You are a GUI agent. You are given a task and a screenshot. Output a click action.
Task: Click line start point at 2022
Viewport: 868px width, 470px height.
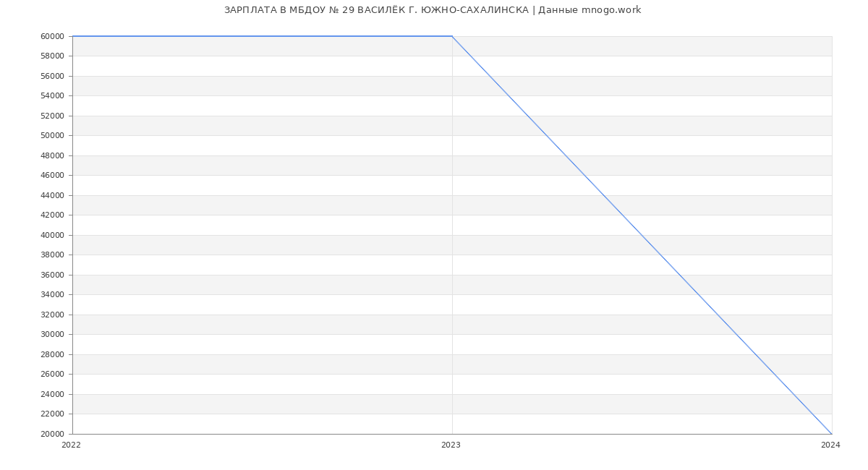[73, 36]
